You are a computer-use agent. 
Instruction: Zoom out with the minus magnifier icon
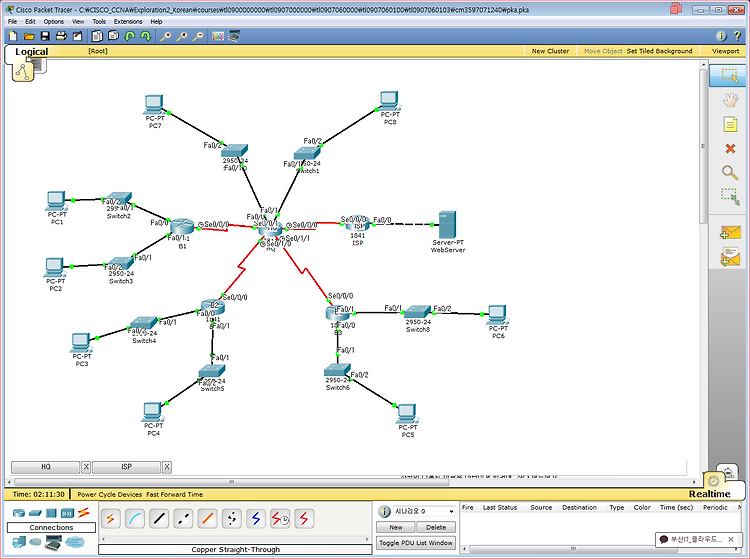tap(198, 36)
